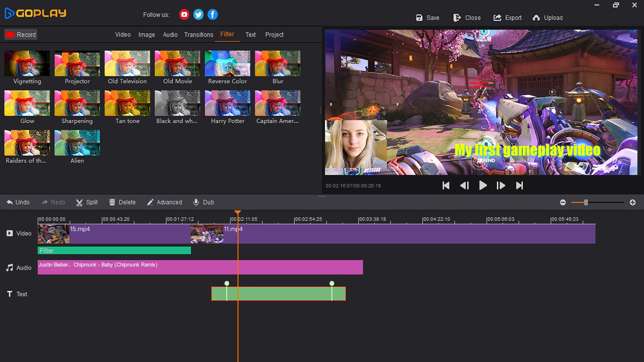The image size is (644, 362).
Task: Click the webcam overlay in the preview
Action: pos(356,144)
